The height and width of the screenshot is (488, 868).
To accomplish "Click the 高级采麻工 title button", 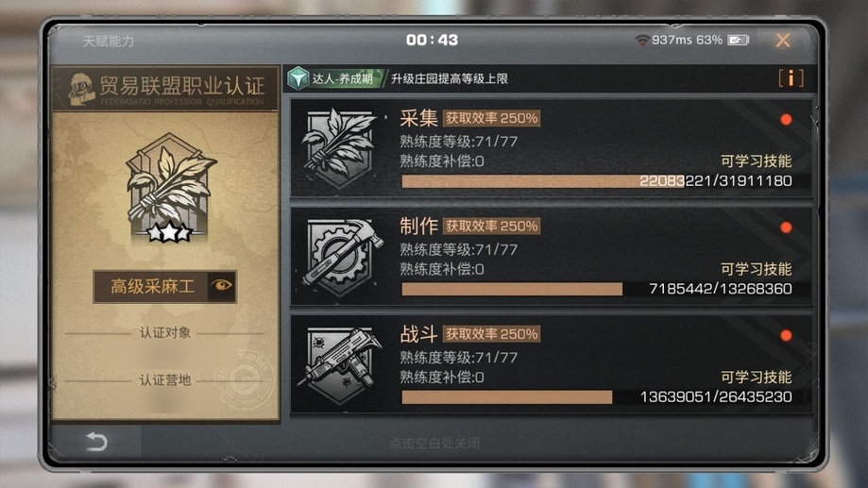I will [151, 286].
